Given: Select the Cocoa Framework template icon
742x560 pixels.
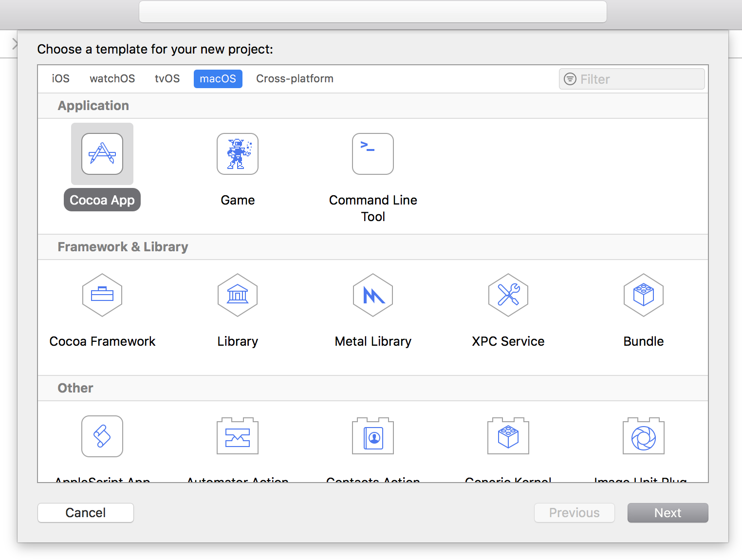Looking at the screenshot, I should click(x=102, y=295).
